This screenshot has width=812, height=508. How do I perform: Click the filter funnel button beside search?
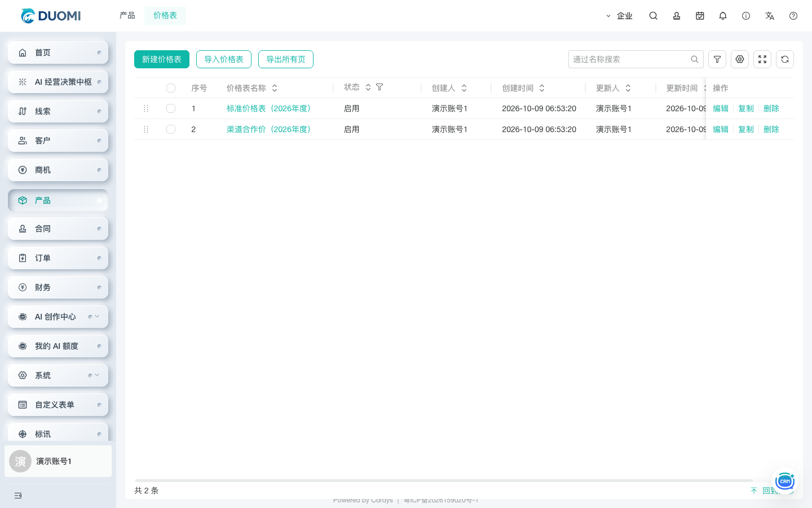(x=717, y=59)
